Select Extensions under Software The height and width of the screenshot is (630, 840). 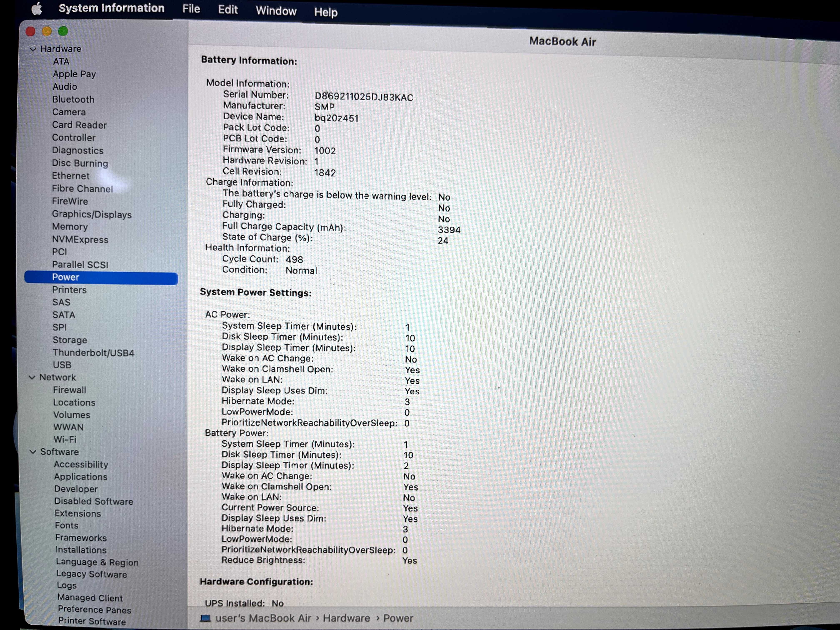[x=78, y=513]
